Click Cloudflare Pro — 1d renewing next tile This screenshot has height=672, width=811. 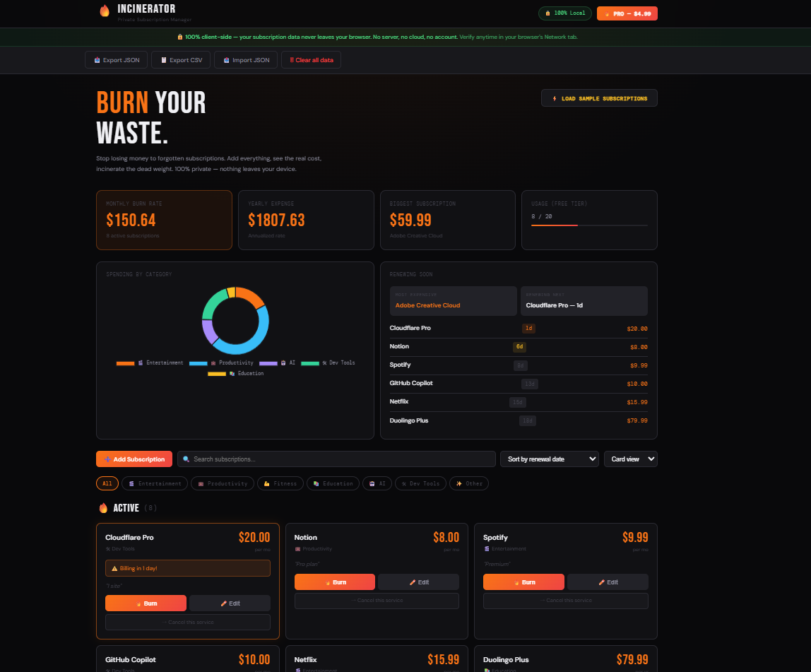584,301
